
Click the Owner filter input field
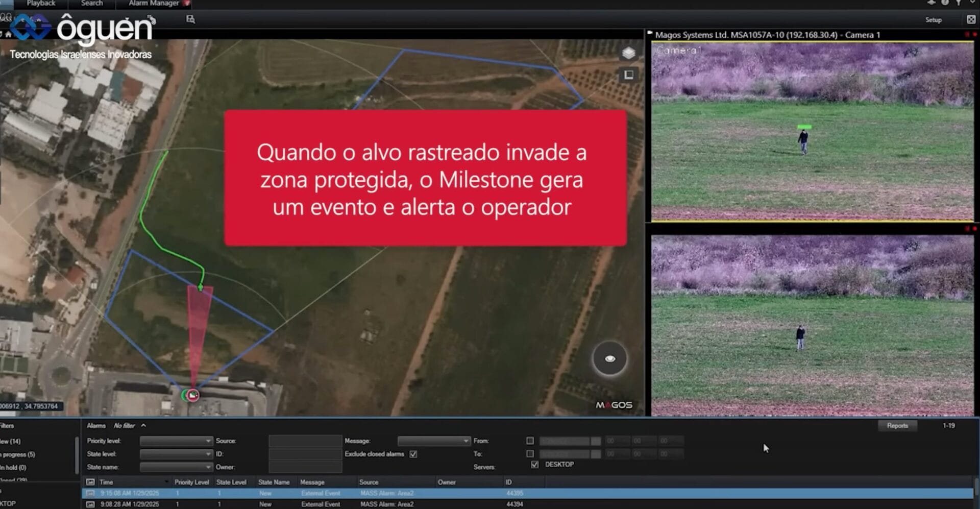[x=305, y=467]
